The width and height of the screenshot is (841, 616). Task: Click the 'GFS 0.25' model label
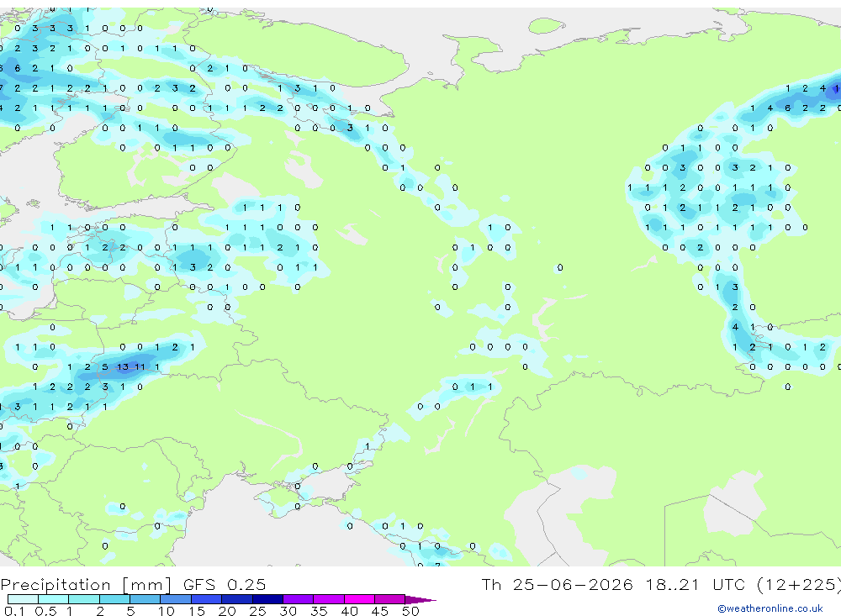pyautogui.click(x=225, y=584)
